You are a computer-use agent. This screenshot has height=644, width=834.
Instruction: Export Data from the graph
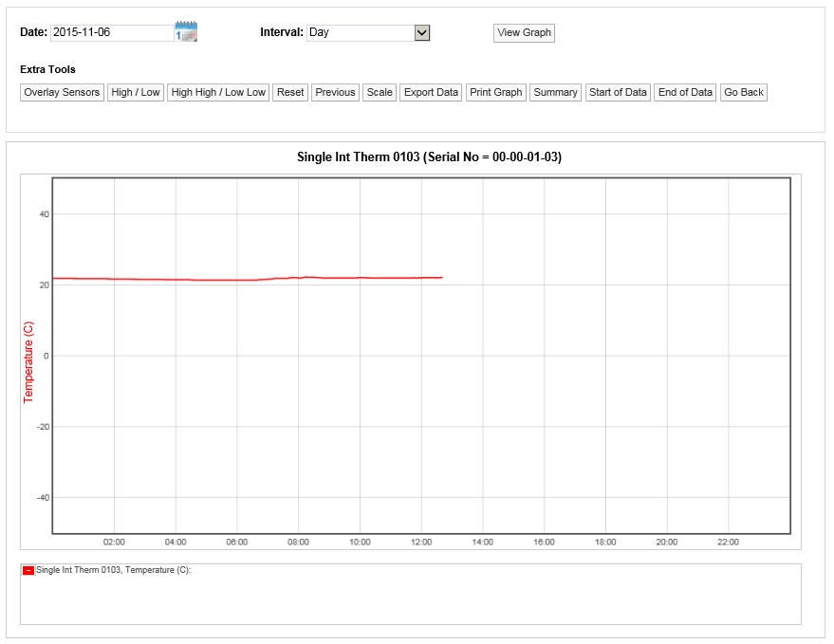coord(431,92)
